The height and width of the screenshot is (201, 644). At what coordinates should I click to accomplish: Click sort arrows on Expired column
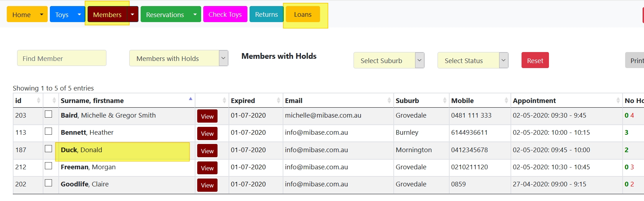(x=278, y=101)
